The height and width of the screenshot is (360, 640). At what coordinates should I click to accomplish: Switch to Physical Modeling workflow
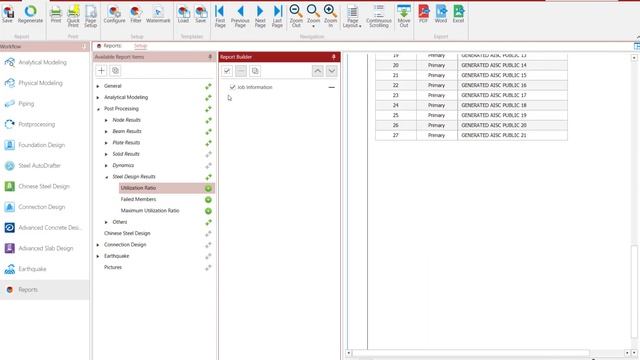click(44, 83)
